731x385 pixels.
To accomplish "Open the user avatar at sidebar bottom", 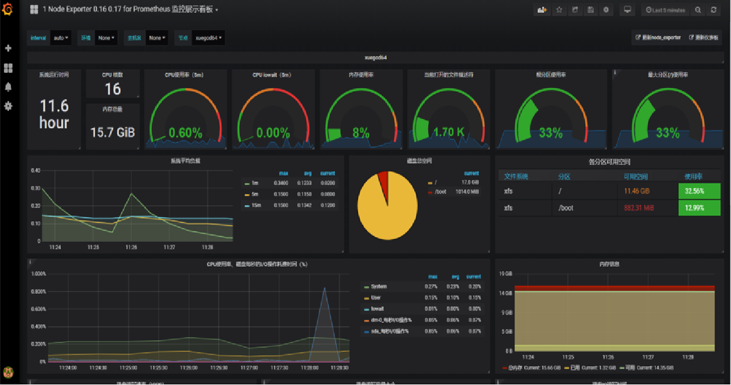I will tap(8, 372).
